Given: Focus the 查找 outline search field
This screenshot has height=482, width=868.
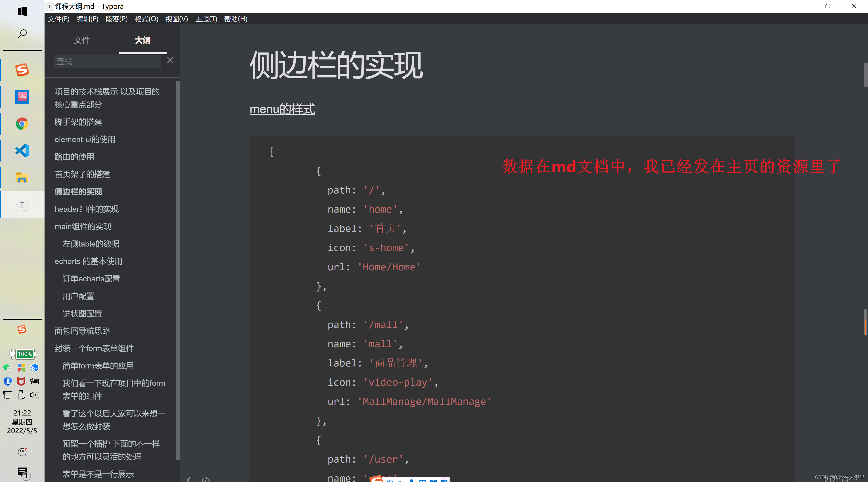Looking at the screenshot, I should 107,61.
